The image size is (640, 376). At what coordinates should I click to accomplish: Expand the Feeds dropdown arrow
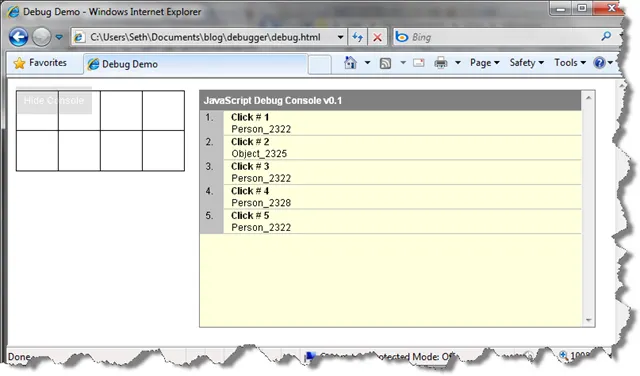coord(403,62)
